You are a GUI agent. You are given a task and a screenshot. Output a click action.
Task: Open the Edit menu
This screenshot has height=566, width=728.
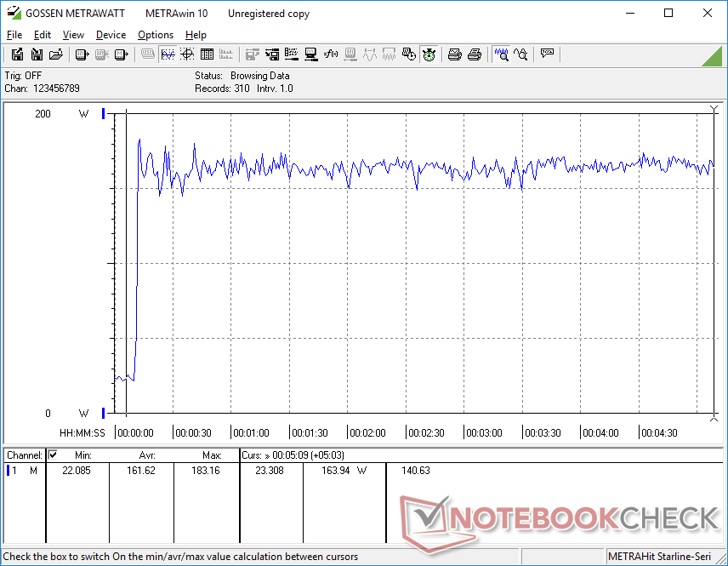point(43,35)
